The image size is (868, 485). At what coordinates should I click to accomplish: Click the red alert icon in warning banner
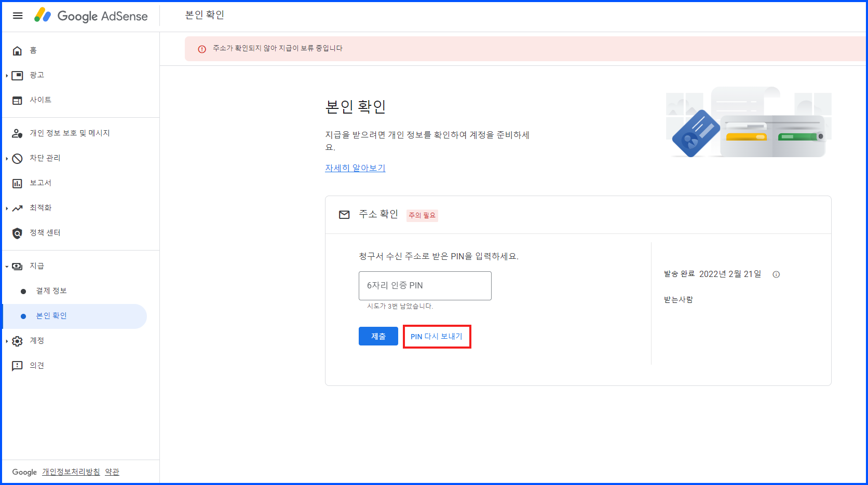tap(202, 49)
